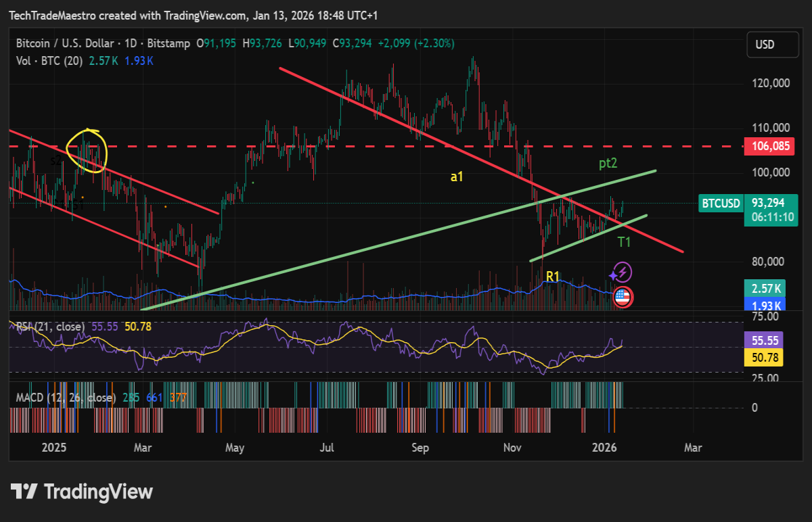Click the red 106,085 price level label
Viewport: 812px width, 522px height.
point(769,147)
